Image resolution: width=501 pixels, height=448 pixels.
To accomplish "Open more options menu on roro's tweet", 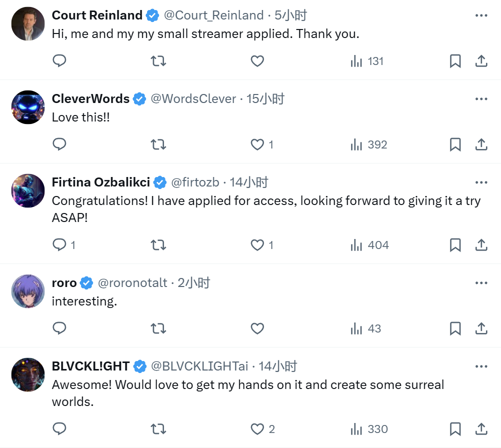I will click(x=481, y=283).
